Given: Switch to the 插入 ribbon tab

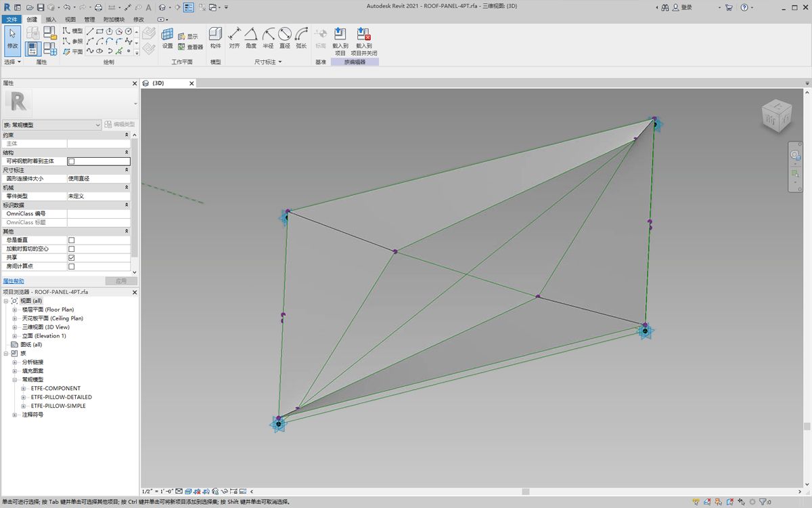Looking at the screenshot, I should 51,20.
